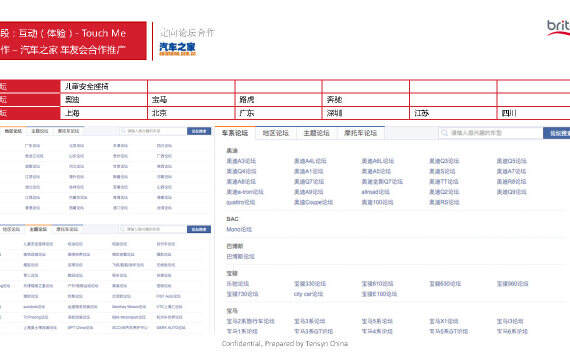The height and width of the screenshot is (360, 570).
Task: Open the 奥迪A4L论坛 link
Action: [310, 161]
